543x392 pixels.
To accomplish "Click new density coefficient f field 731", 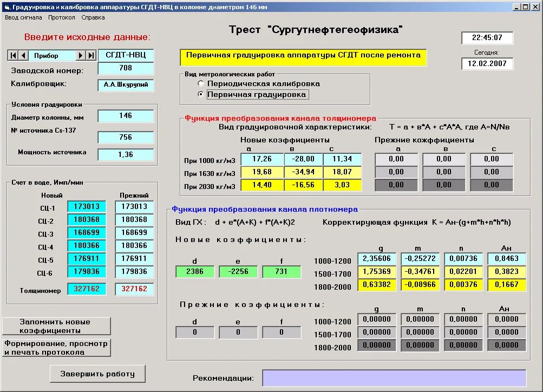I will coord(282,272).
